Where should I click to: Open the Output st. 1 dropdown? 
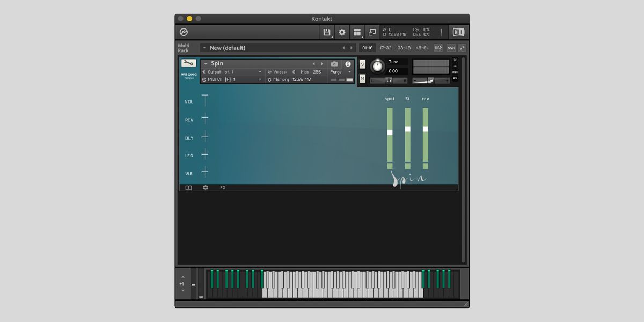[x=260, y=72]
